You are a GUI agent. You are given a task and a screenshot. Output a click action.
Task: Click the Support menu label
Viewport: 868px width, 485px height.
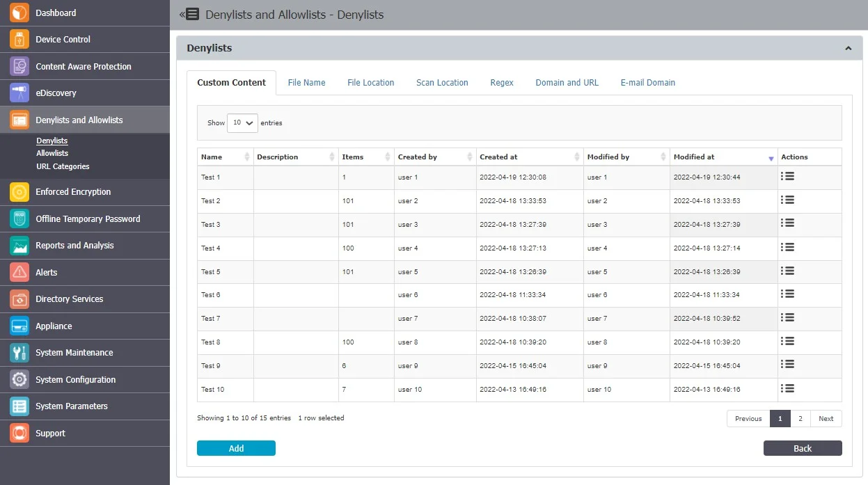[x=50, y=433]
